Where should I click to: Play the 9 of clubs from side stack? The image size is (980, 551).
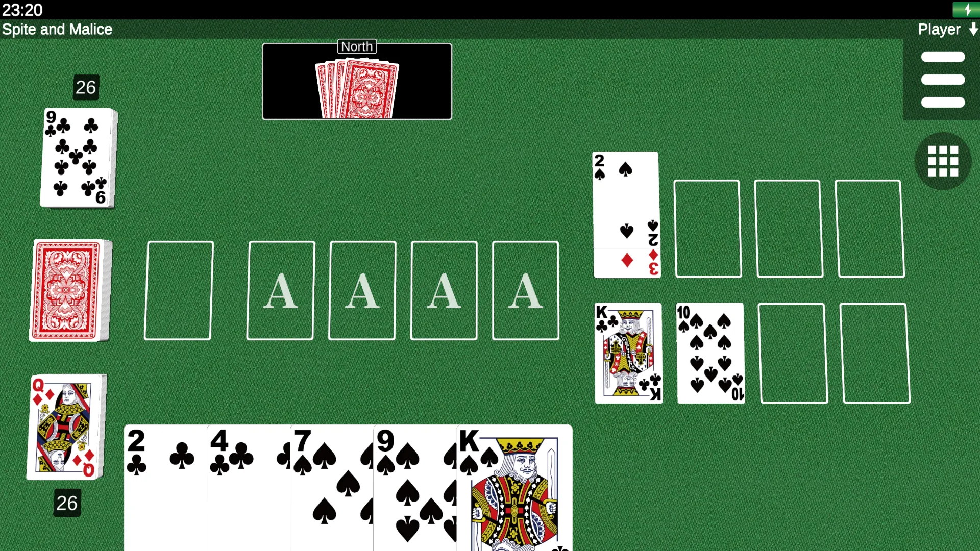coord(77,156)
